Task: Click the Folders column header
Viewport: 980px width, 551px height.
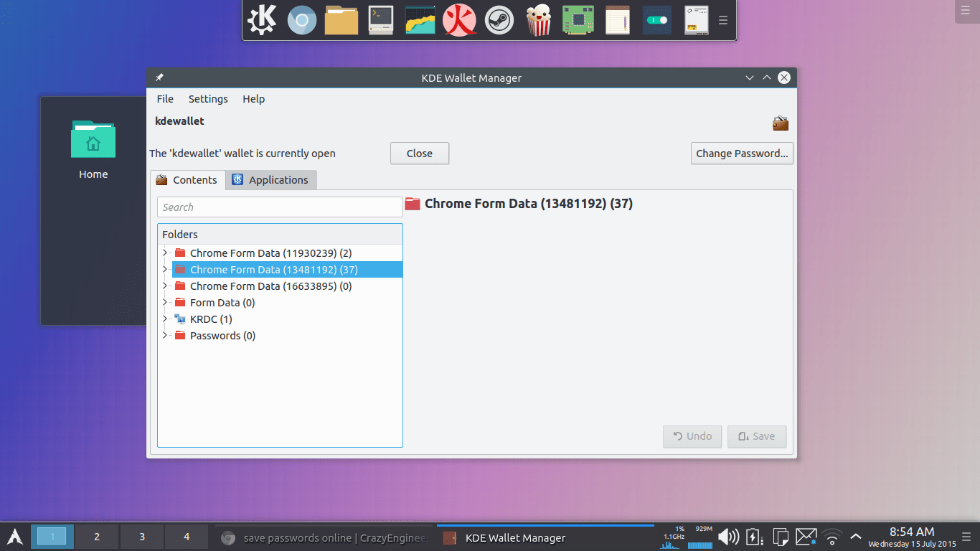Action: (x=280, y=235)
